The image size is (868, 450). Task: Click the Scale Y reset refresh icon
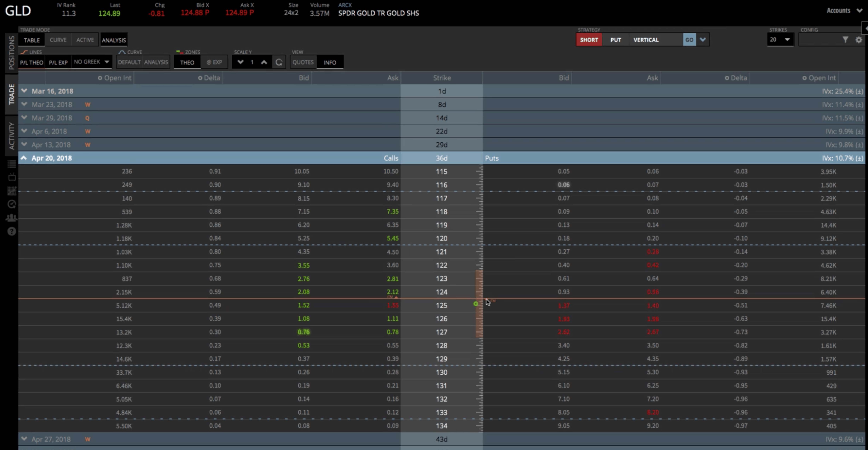click(x=279, y=62)
